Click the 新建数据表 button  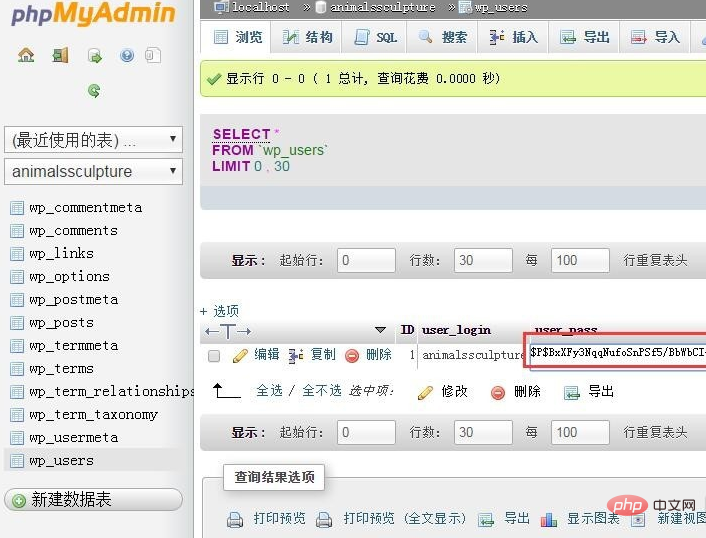click(93, 500)
